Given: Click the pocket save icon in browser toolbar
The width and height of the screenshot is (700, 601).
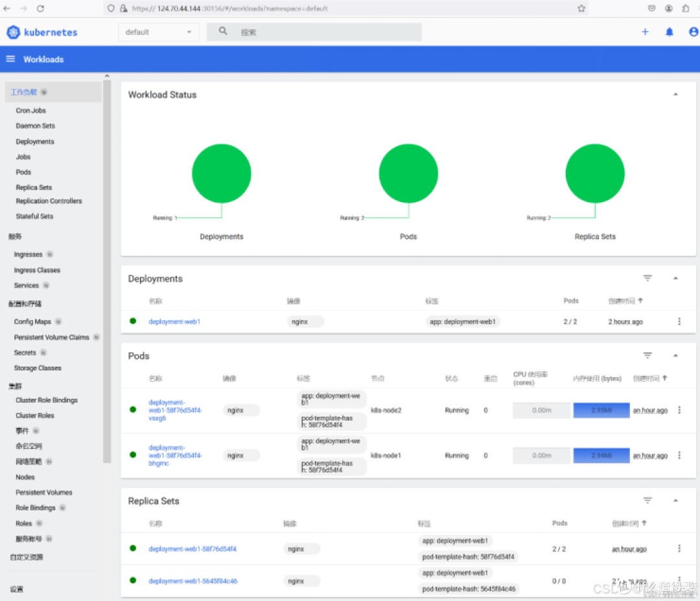Looking at the screenshot, I should pos(651,8).
